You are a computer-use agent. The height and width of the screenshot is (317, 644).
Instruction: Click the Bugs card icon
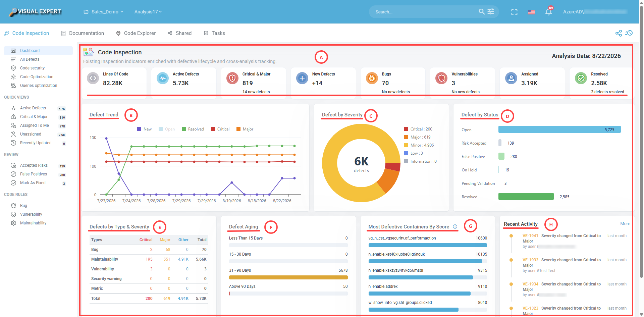click(x=372, y=78)
